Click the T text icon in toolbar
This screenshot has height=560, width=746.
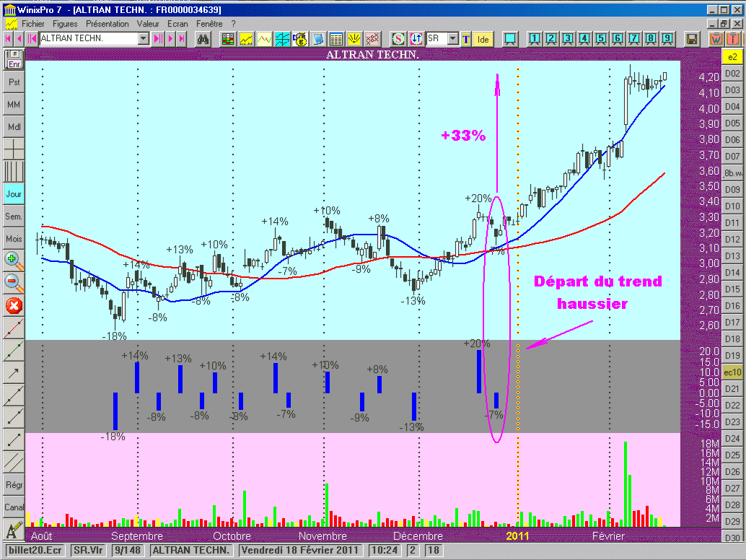(x=466, y=39)
